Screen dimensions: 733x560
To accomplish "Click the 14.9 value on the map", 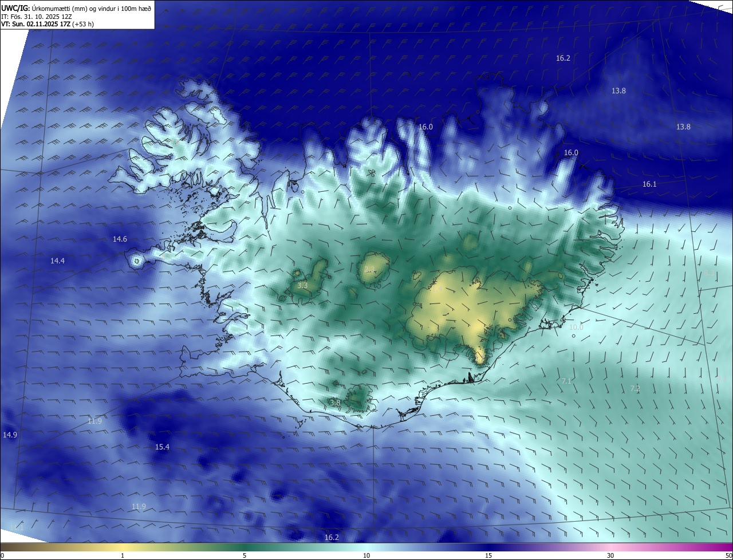I will point(10,435).
